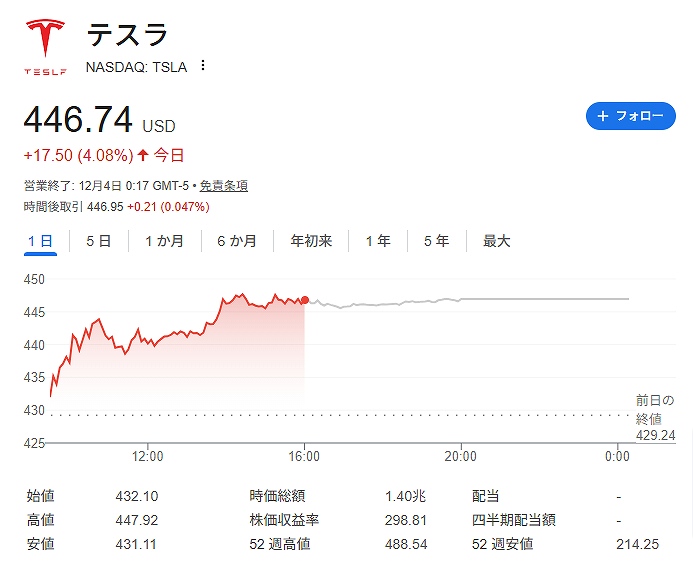
Task: Select the 1か月 chart range
Action: pos(163,241)
